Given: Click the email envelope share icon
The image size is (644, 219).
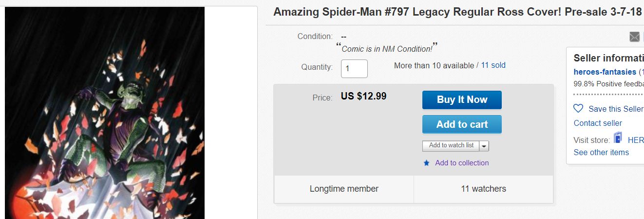Looking at the screenshot, I should click(x=634, y=37).
